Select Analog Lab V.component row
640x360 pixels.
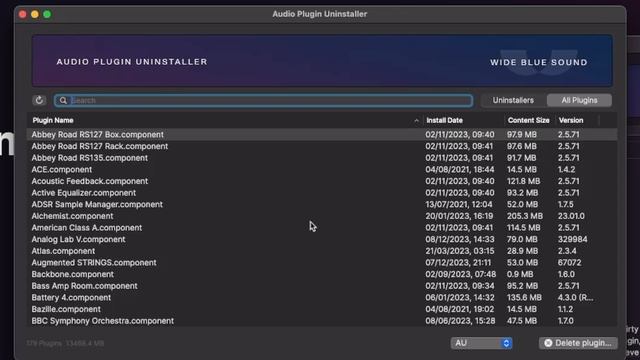pyautogui.click(x=322, y=239)
